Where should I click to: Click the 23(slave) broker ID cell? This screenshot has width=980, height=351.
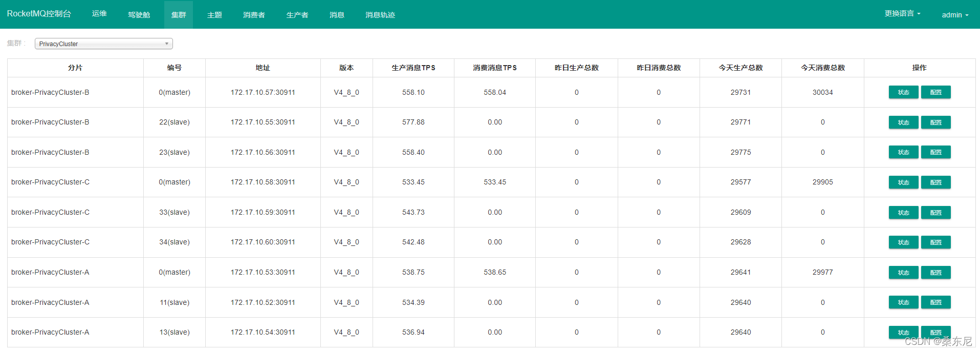(x=175, y=152)
